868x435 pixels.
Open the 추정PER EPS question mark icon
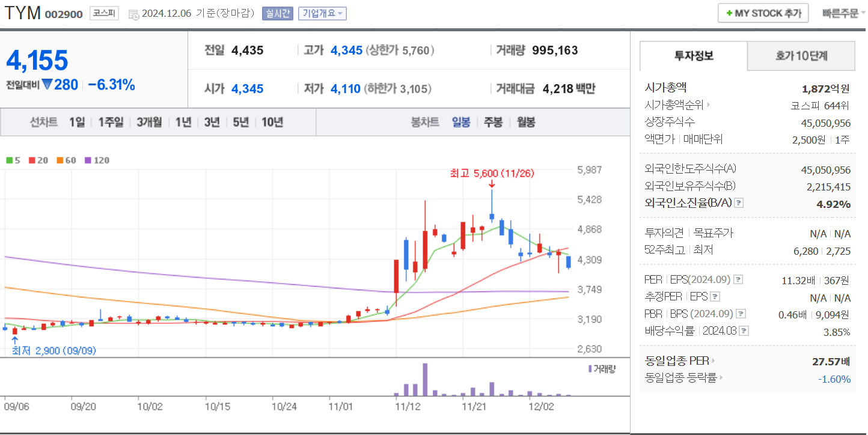pyautogui.click(x=716, y=296)
